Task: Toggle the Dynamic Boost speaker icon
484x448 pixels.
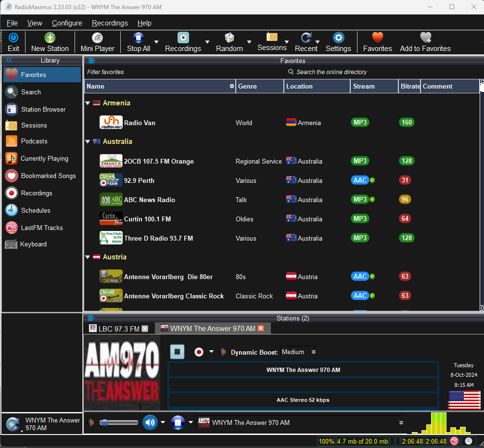Action: point(223,352)
